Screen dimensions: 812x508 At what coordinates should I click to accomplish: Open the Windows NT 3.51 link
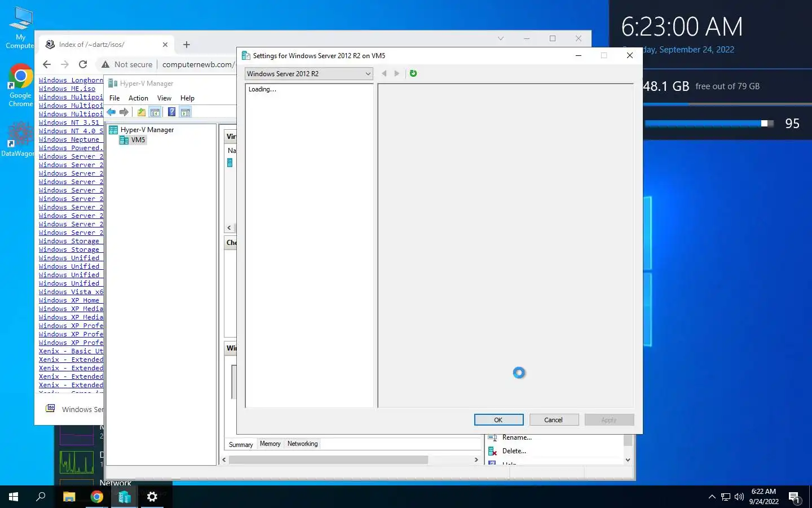tap(69, 122)
